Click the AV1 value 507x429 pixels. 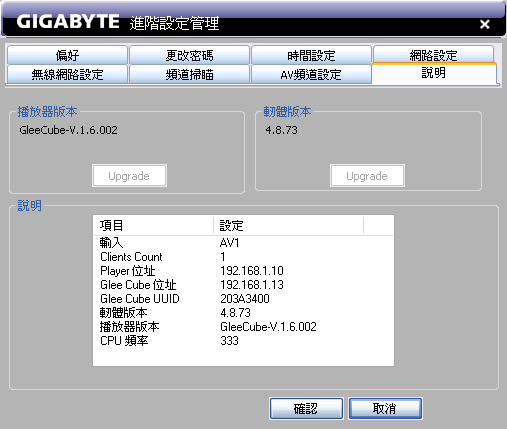[230, 243]
